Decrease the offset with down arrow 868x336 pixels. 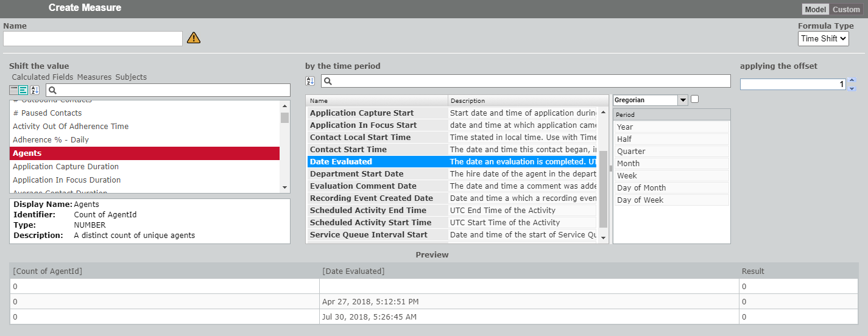point(852,88)
